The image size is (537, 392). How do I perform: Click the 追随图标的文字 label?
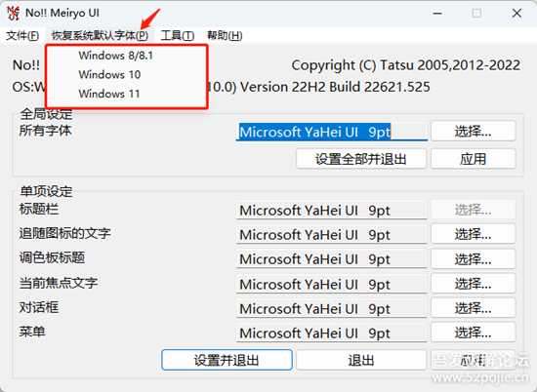pyautogui.click(x=65, y=234)
